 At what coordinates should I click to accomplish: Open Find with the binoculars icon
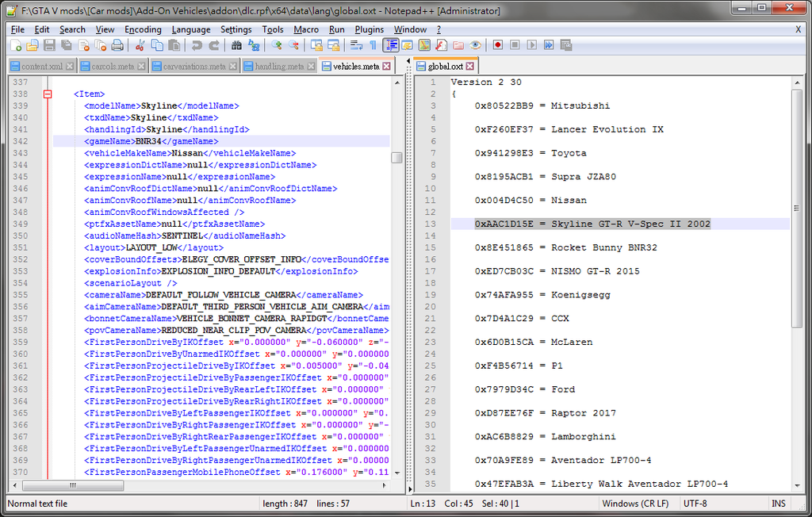[236, 45]
